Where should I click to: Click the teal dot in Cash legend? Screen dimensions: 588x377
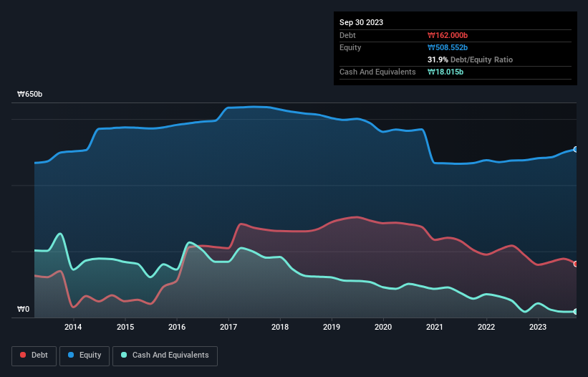tap(124, 355)
